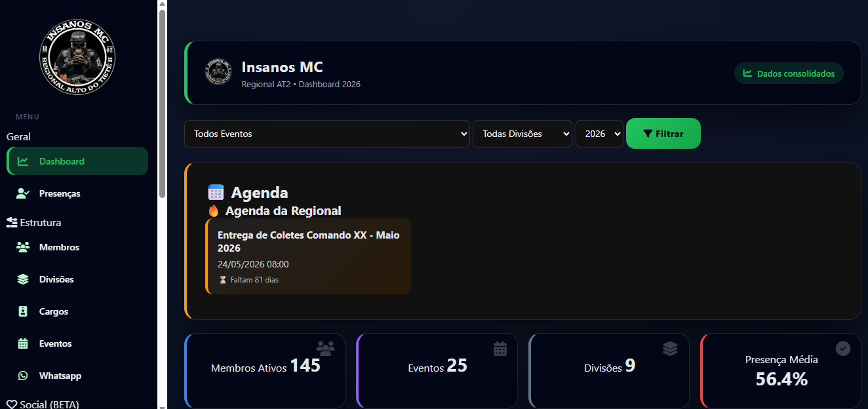
Task: Click the check icon on Presença Média card
Action: pos(843,349)
